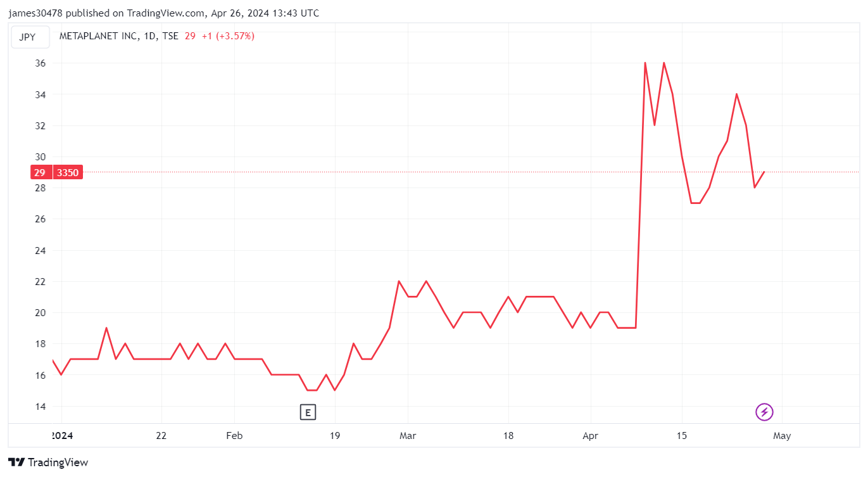This screenshot has width=868, height=477.
Task: Click the 14 level on the price axis
Action: (40, 406)
